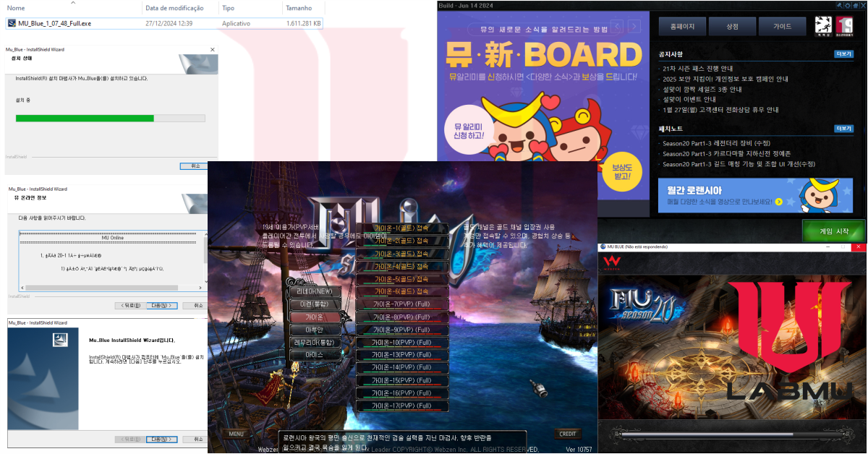Close the MU BLUE not-responding window
This screenshot has height=454, width=868.
(x=858, y=247)
